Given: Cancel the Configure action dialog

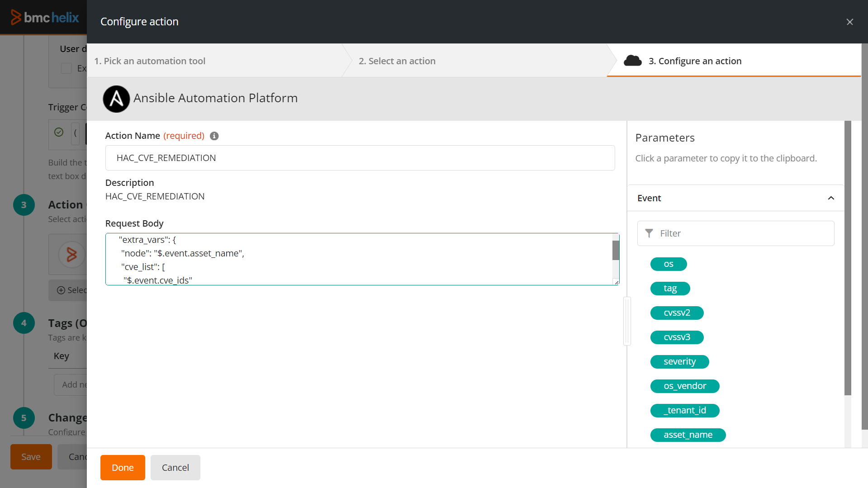Looking at the screenshot, I should 175,468.
